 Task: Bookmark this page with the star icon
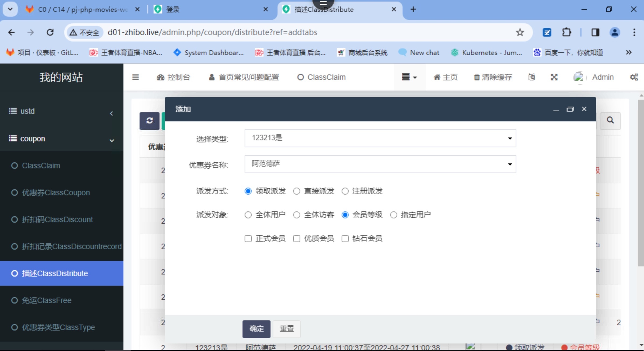[520, 32]
